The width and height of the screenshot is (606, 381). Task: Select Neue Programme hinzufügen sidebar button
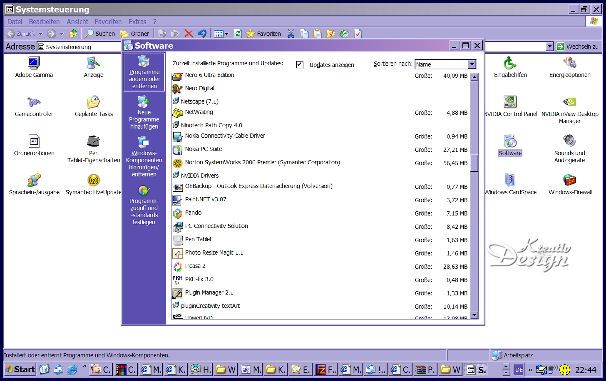pyautogui.click(x=144, y=112)
